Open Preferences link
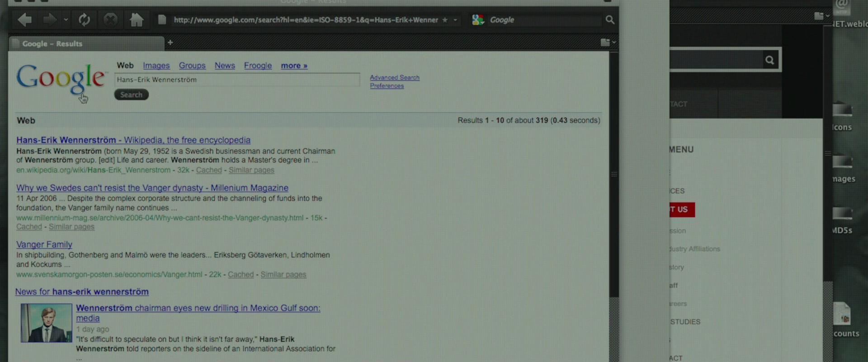The image size is (868, 362). tap(387, 86)
